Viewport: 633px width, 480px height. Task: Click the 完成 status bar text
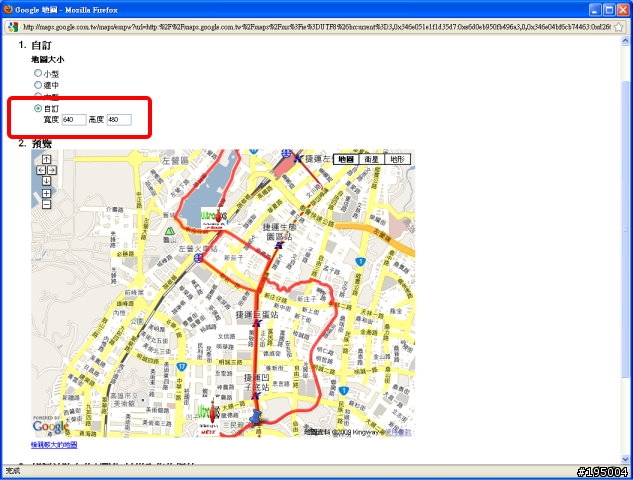(x=13, y=471)
